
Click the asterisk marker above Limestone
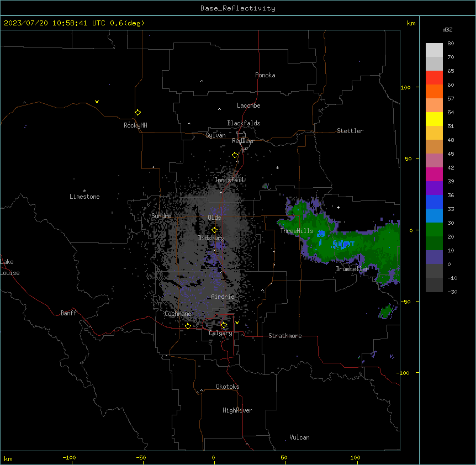pos(84,191)
